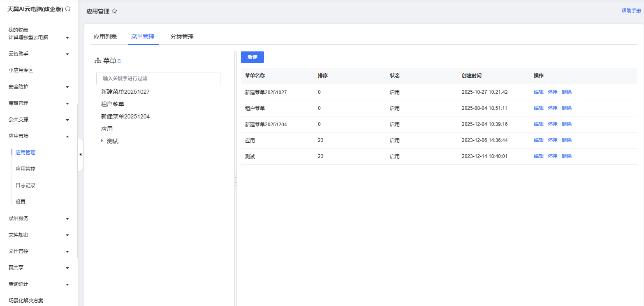Click the menu keyword filter input field
This screenshot has width=644, height=306.
pyautogui.click(x=158, y=79)
